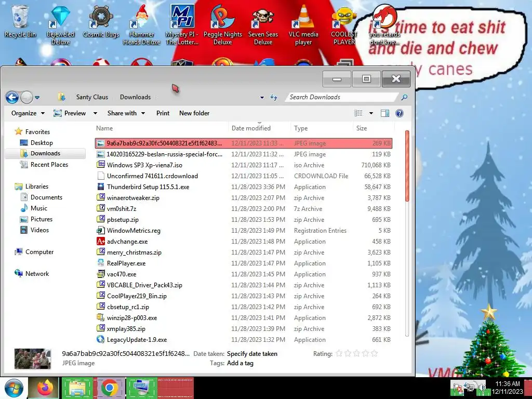This screenshot has height=399, width=532.
Task: Click the advchange.exe file icon
Action: [x=100, y=241]
